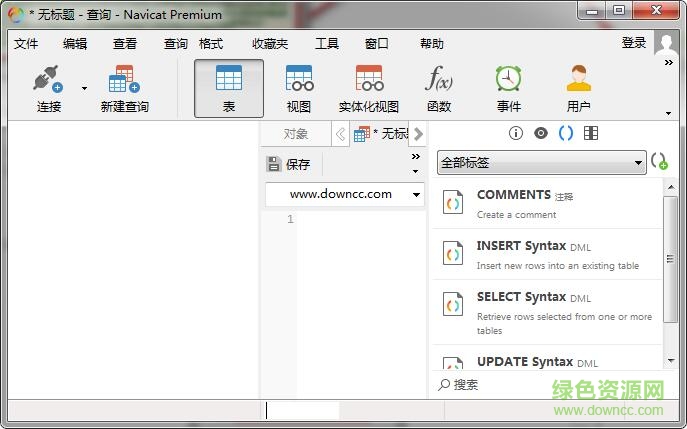Open the Event (事件) clock icon
The height and width of the screenshot is (429, 687).
pos(508,79)
